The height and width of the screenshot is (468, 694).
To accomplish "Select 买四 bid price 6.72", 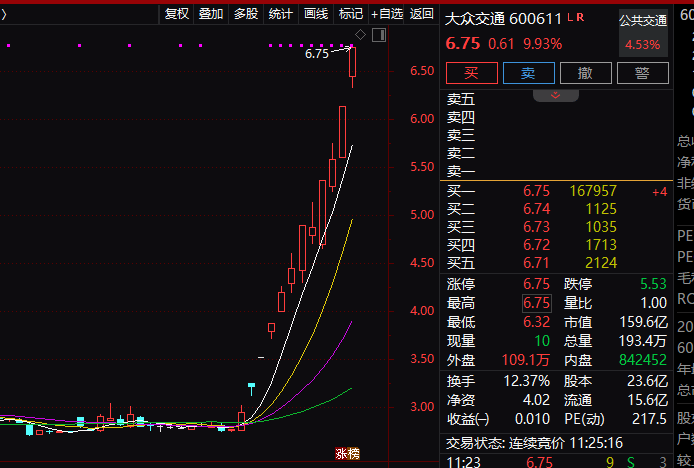I will [536, 245].
